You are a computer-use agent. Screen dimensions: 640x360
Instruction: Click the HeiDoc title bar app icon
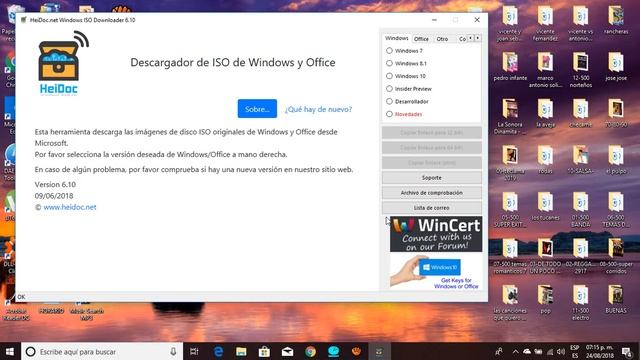click(24, 20)
